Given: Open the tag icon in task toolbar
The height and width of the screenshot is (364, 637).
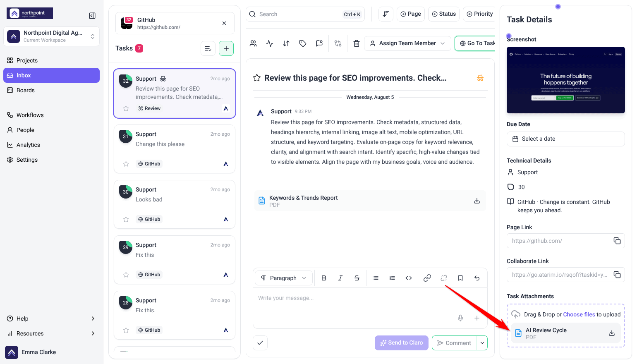Looking at the screenshot, I should (x=303, y=43).
